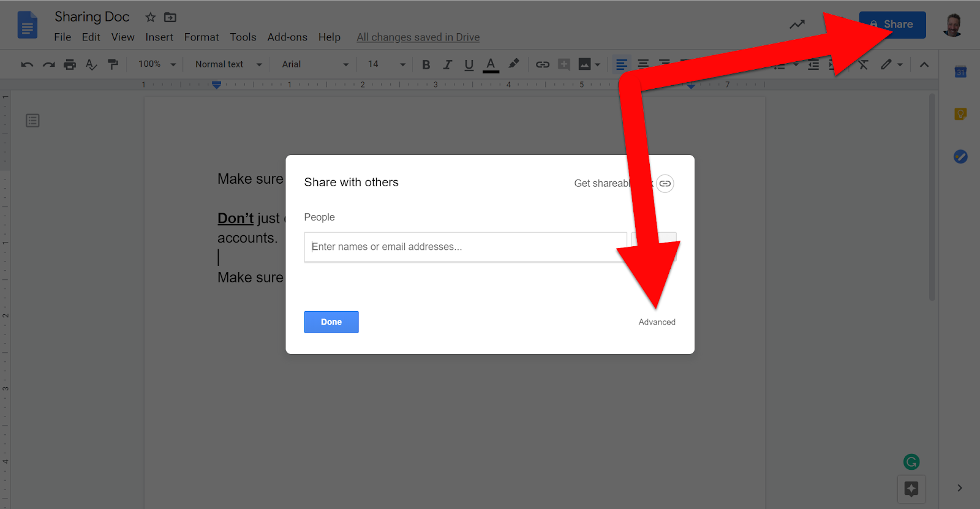This screenshot has height=509, width=980.
Task: Click the Clear formatting icon
Action: 864,64
